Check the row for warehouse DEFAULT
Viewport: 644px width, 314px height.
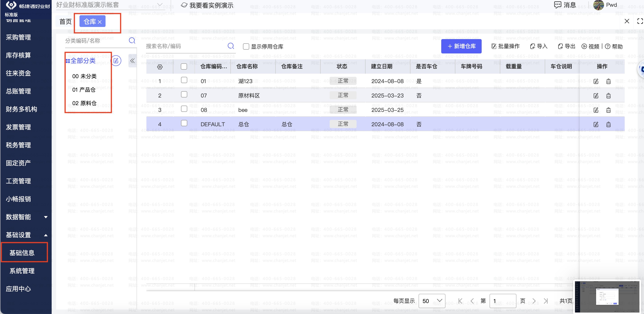pyautogui.click(x=184, y=123)
